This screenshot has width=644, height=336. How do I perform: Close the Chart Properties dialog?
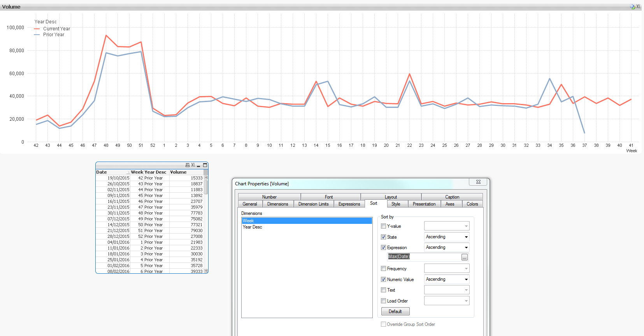tap(478, 182)
